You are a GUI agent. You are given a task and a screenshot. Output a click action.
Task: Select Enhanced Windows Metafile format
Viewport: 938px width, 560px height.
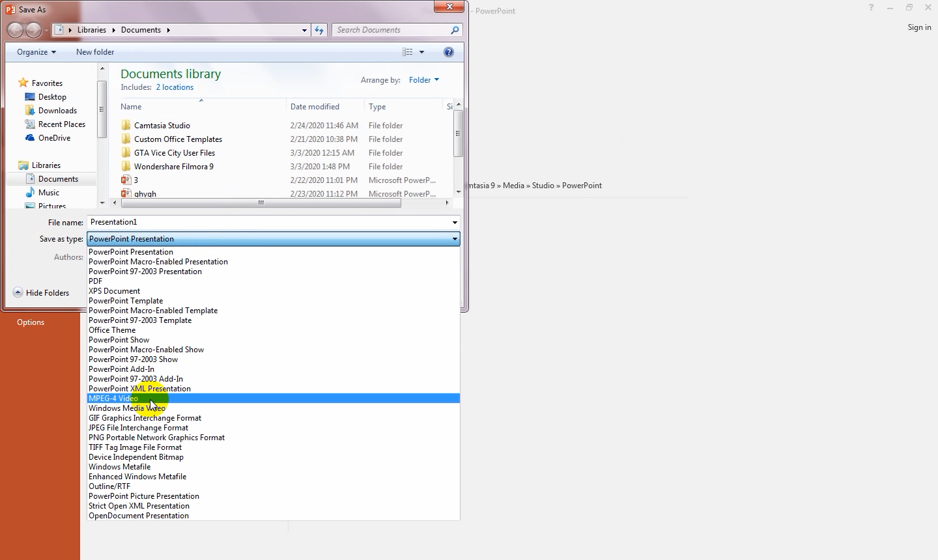pos(274,477)
